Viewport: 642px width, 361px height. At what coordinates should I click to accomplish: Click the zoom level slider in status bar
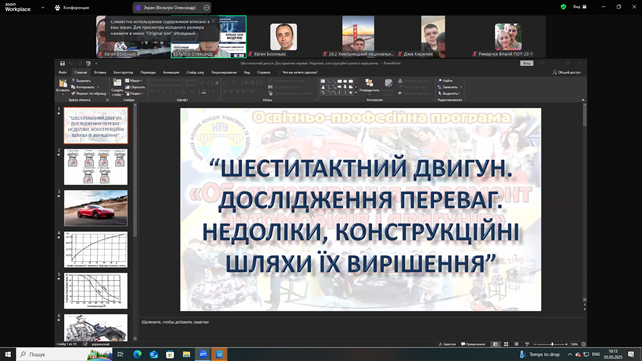click(551, 344)
